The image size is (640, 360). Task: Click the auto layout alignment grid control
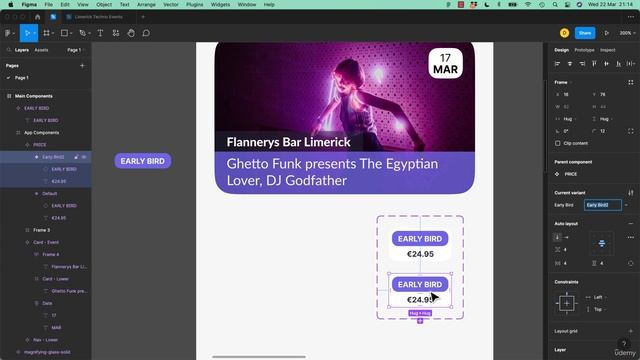click(602, 244)
